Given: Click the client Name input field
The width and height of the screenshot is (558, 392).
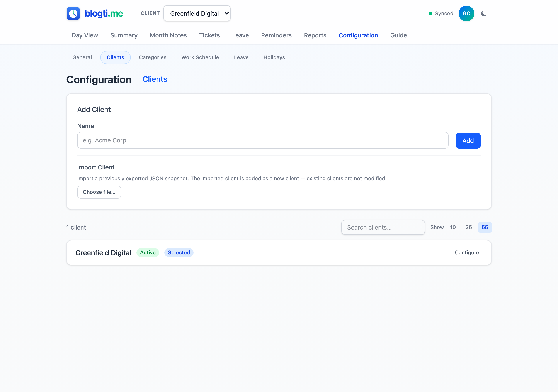Looking at the screenshot, I should click(263, 140).
